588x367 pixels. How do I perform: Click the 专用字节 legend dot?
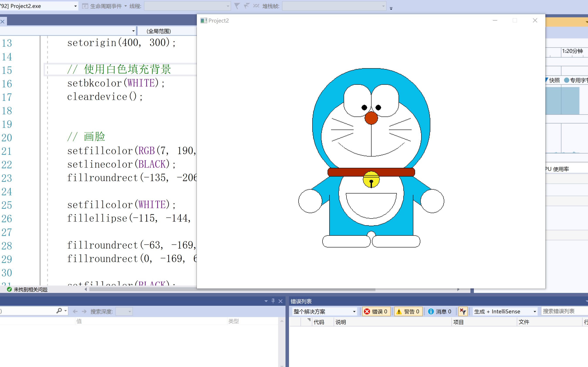(566, 80)
